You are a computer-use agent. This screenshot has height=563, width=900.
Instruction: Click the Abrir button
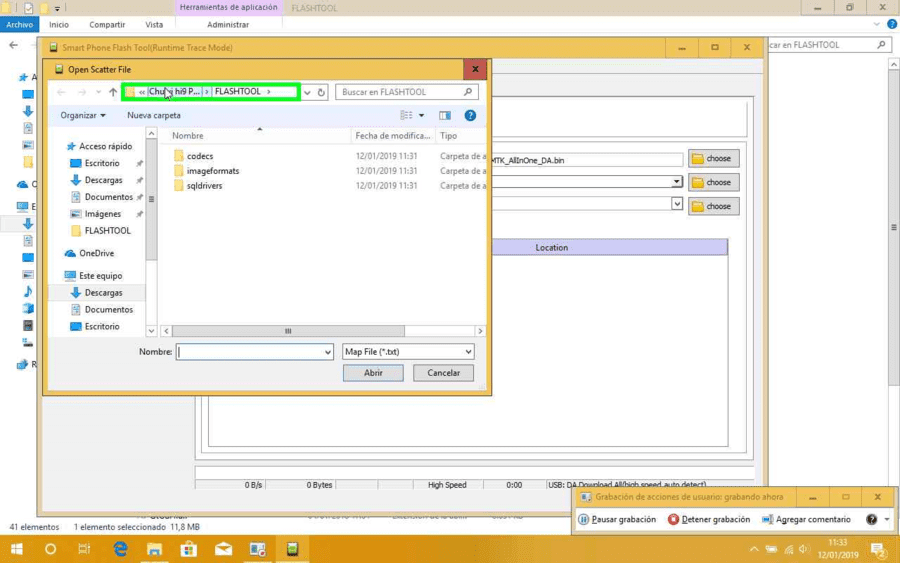pyautogui.click(x=373, y=373)
